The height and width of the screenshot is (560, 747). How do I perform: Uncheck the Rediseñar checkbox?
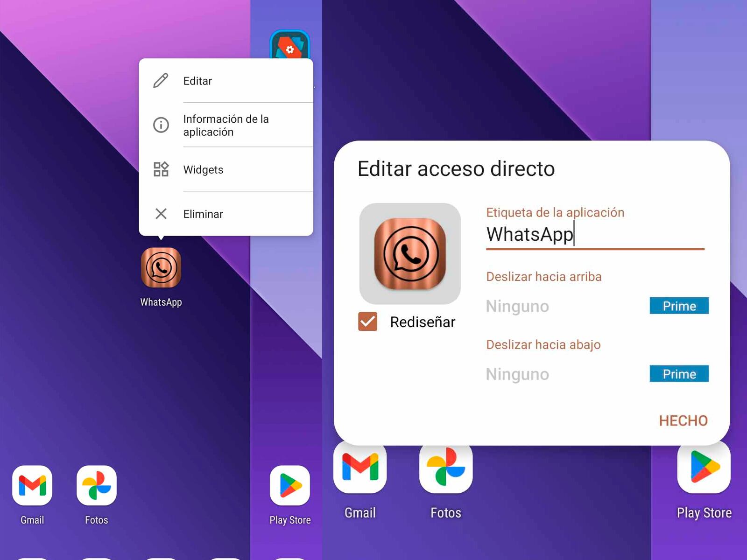pos(367,322)
